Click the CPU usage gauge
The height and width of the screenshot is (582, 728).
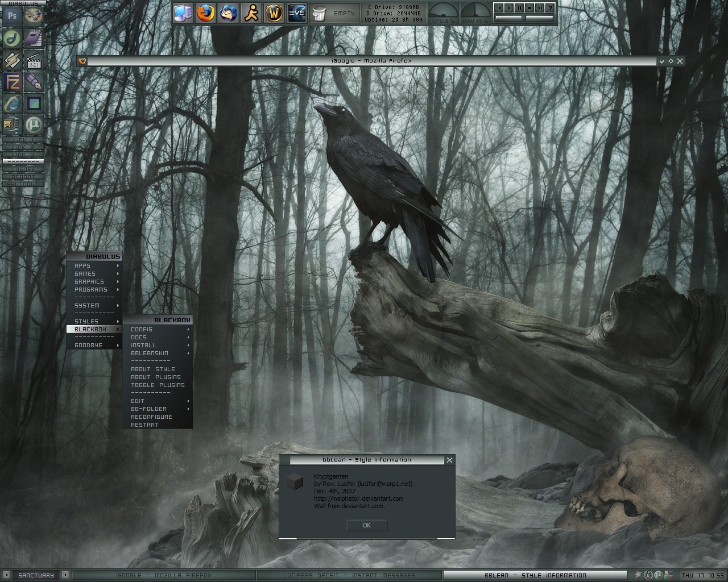[x=443, y=13]
